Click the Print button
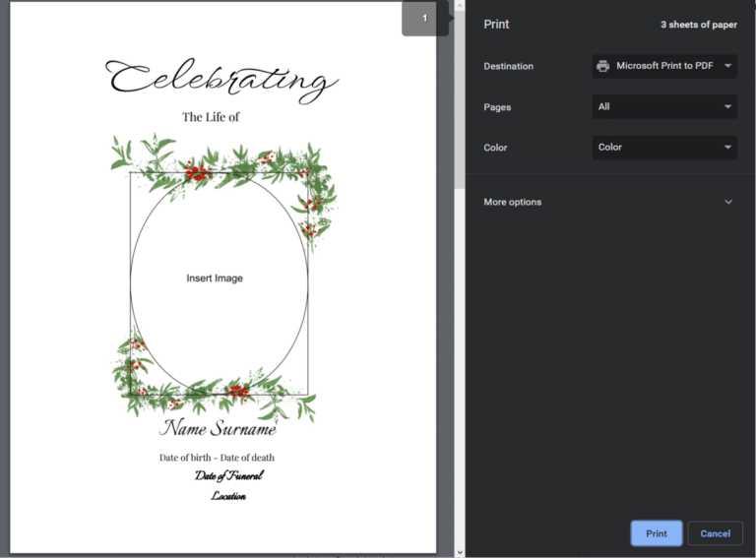 (657, 533)
